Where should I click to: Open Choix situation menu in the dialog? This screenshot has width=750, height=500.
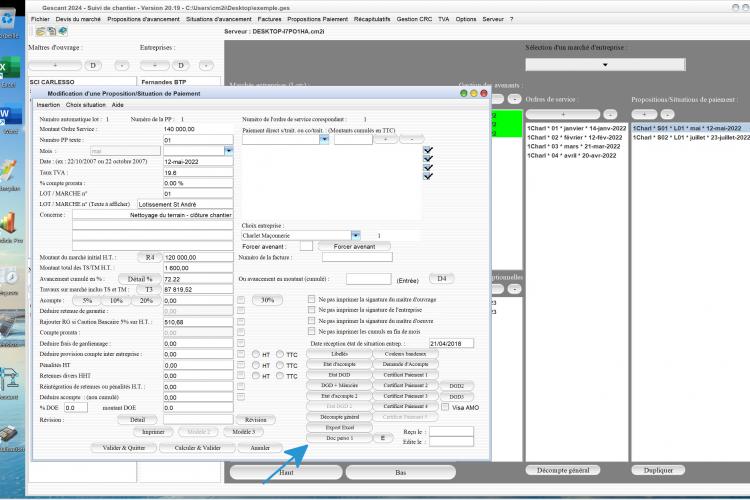(x=86, y=105)
